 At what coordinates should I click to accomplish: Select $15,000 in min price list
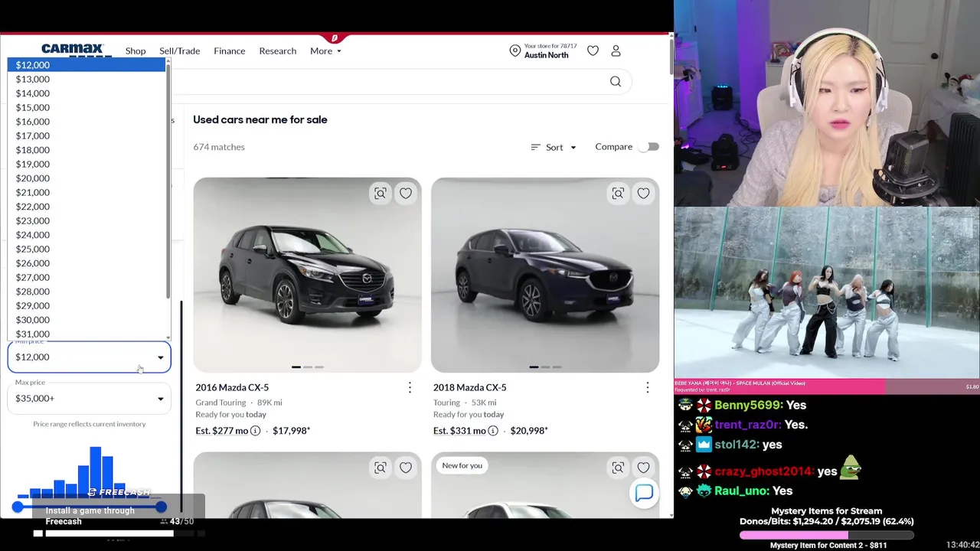pyautogui.click(x=86, y=107)
